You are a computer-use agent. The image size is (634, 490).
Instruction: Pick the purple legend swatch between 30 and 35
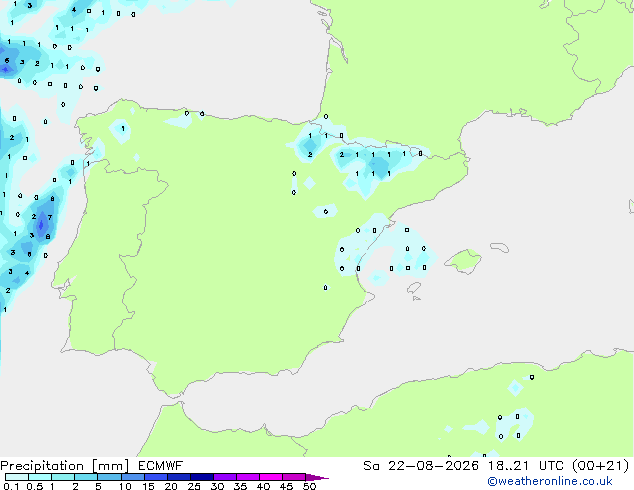click(225, 477)
